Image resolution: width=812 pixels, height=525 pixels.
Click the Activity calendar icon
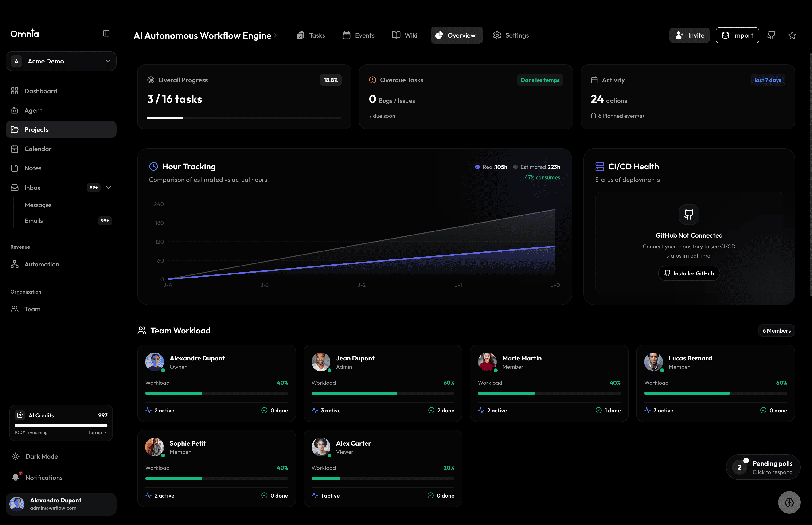coord(594,80)
